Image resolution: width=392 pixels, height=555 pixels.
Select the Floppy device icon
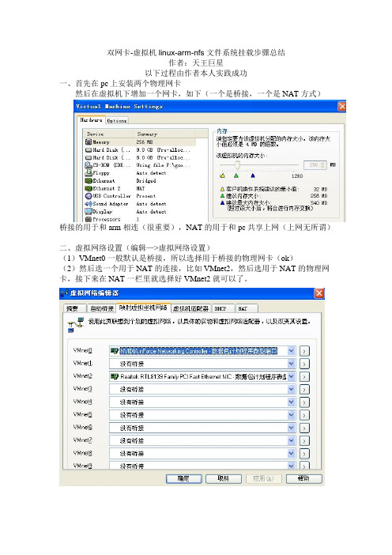[x=89, y=173]
